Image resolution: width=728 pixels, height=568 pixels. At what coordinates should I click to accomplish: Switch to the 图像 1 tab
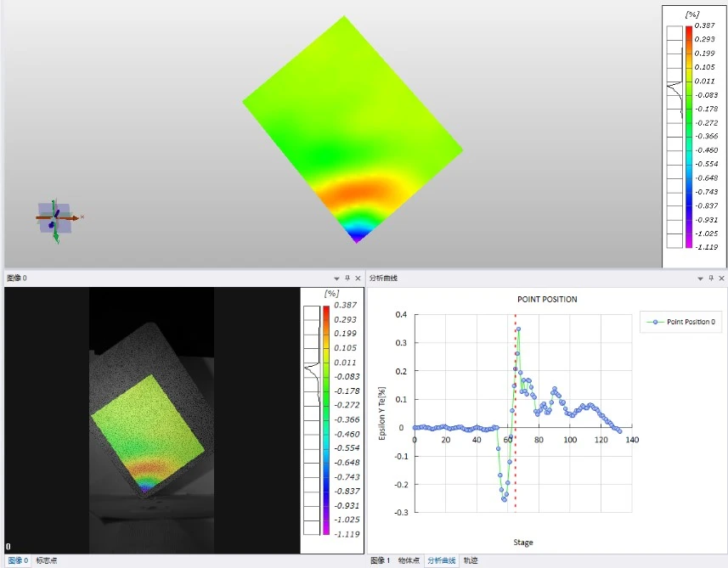click(380, 561)
